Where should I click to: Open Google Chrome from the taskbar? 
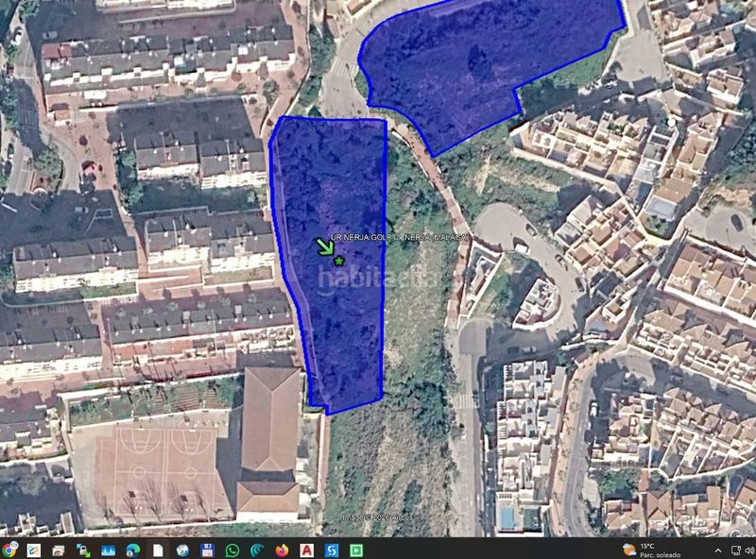pyautogui.click(x=9, y=550)
